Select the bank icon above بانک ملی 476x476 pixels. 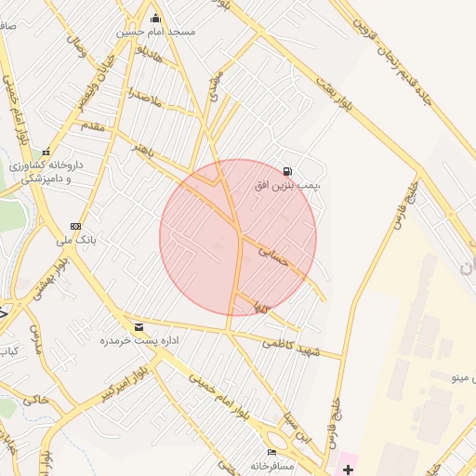click(x=75, y=227)
